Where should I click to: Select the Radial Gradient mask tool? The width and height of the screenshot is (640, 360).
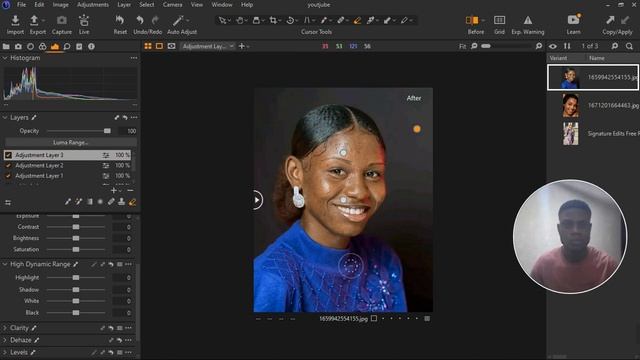[100, 202]
